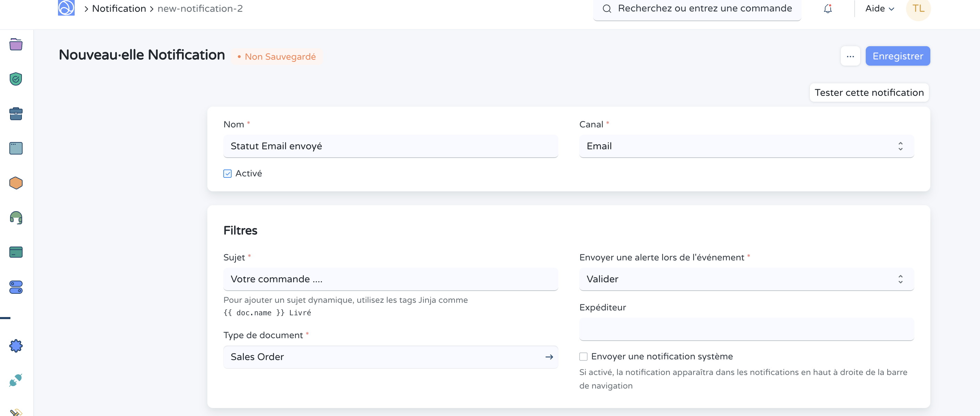This screenshot has height=416, width=980.
Task: Click the purple folder sidebar icon
Action: click(x=16, y=44)
